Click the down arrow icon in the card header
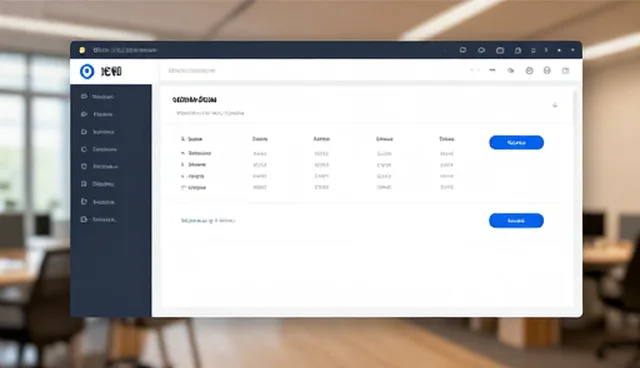The image size is (640, 368). [x=555, y=105]
